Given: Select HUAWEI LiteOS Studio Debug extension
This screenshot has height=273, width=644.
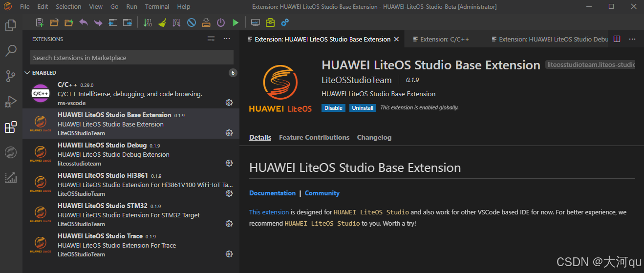Looking at the screenshot, I should pos(131,154).
